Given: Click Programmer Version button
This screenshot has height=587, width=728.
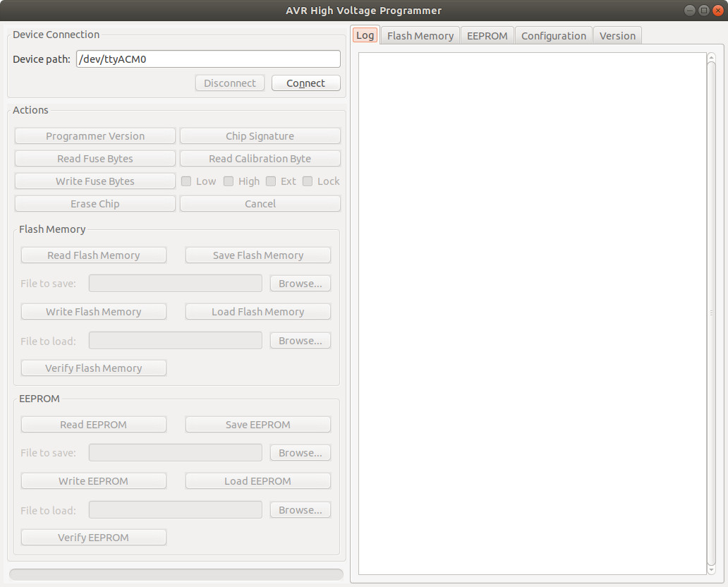Looking at the screenshot, I should pos(95,136).
